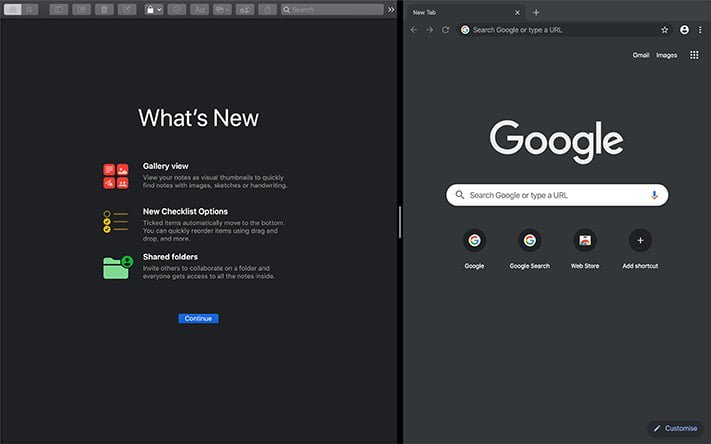
Task: Click the checklist toolbar icon in Notes
Action: (177, 10)
